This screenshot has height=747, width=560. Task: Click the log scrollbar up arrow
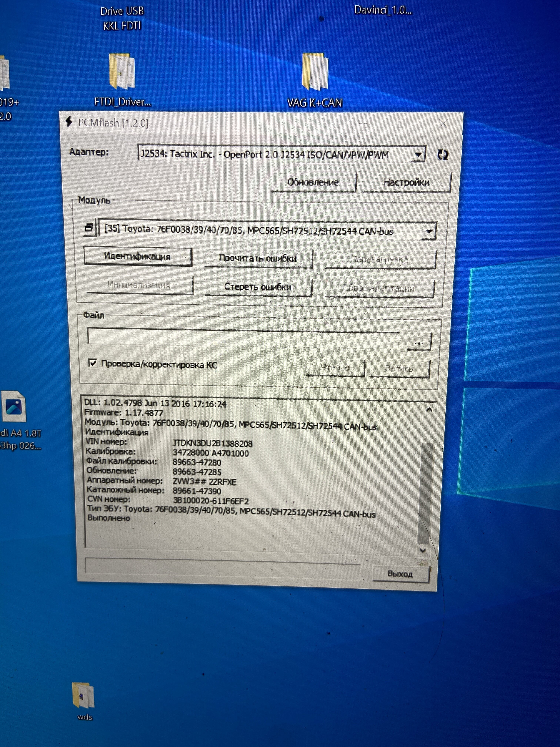(x=429, y=410)
